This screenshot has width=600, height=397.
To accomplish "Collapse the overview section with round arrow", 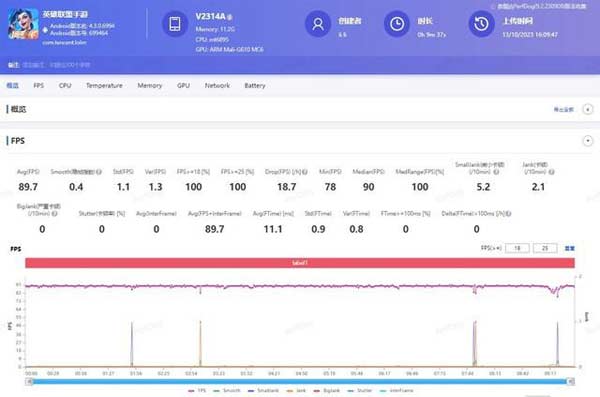I will pyautogui.click(x=588, y=109).
